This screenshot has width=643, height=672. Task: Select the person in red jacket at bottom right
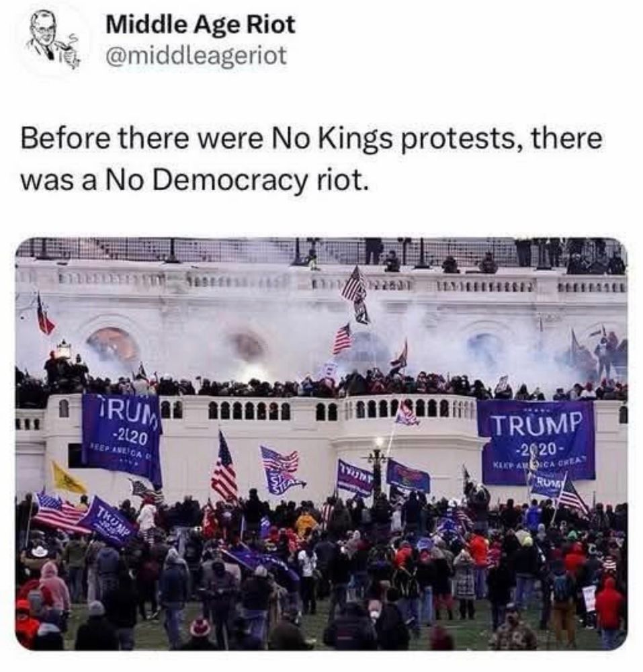coord(609,607)
